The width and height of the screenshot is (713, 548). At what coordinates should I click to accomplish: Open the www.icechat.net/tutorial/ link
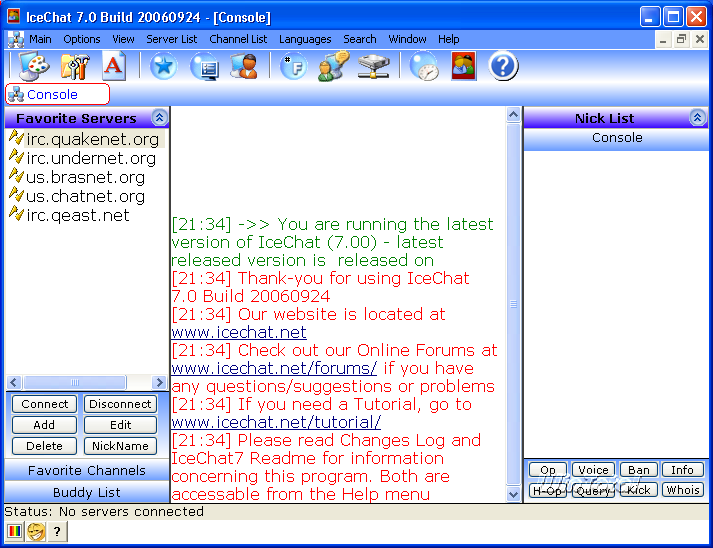pos(276,422)
